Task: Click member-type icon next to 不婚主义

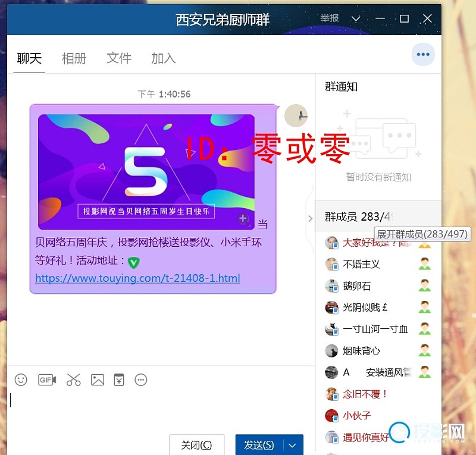Action: (424, 263)
